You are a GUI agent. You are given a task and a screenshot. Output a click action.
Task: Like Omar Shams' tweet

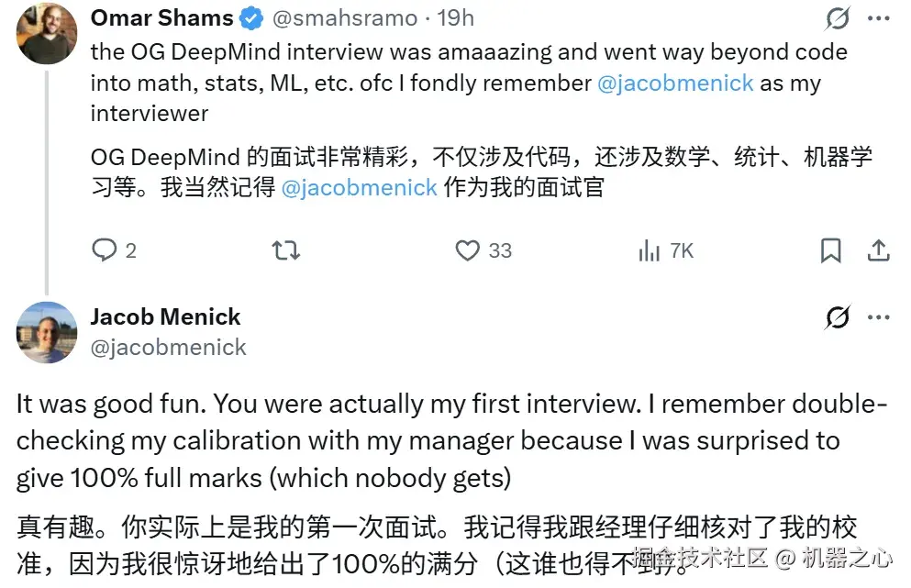(469, 250)
